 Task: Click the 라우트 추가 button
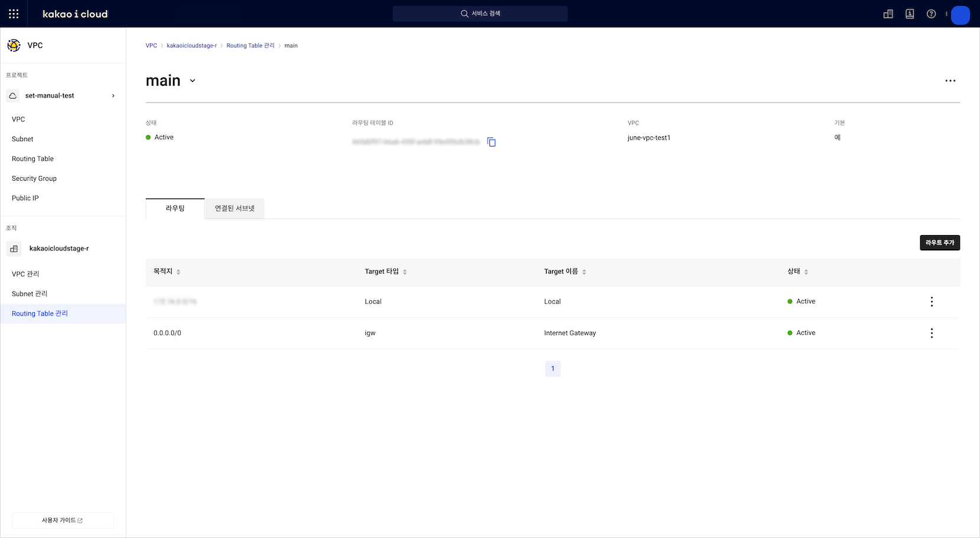tap(940, 243)
